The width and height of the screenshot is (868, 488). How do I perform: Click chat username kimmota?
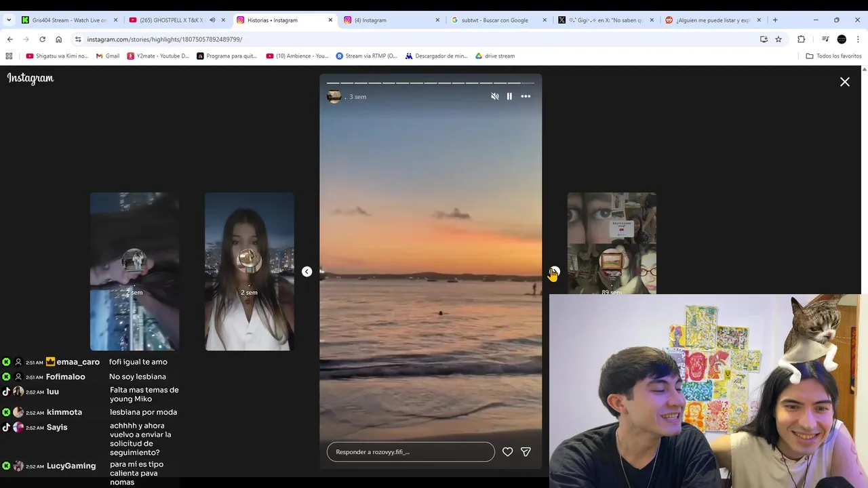(64, 412)
